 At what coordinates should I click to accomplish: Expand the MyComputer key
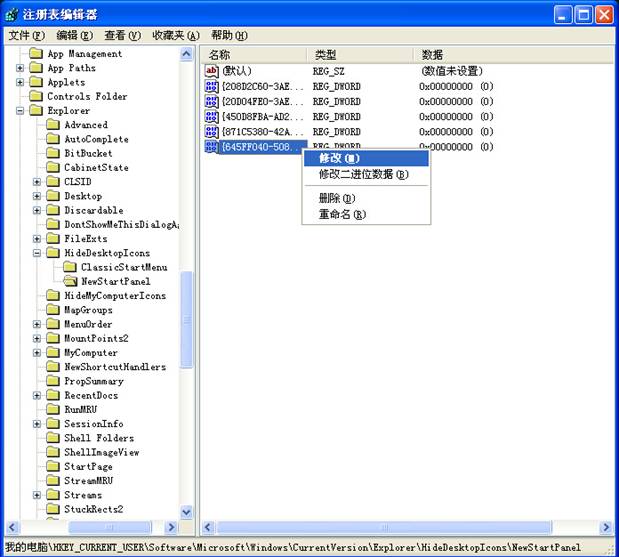pyautogui.click(x=37, y=353)
